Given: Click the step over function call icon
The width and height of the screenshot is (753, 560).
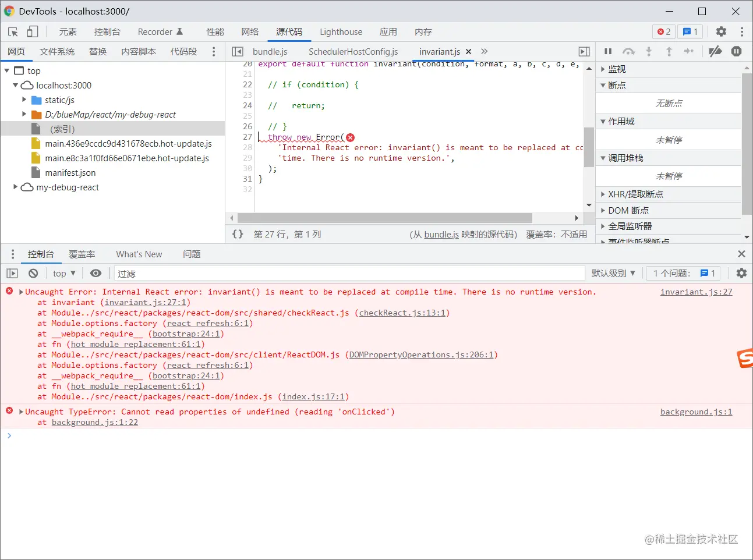Looking at the screenshot, I should click(628, 52).
